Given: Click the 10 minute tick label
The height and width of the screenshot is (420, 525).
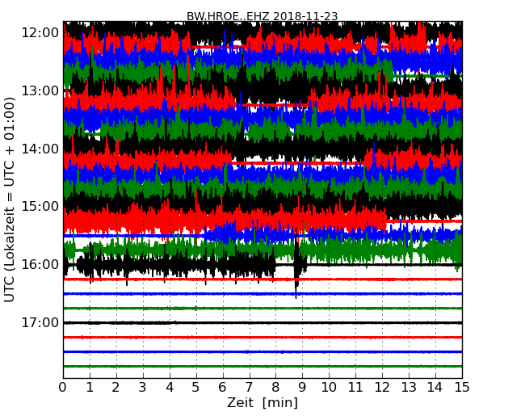Looking at the screenshot, I should tap(329, 388).
